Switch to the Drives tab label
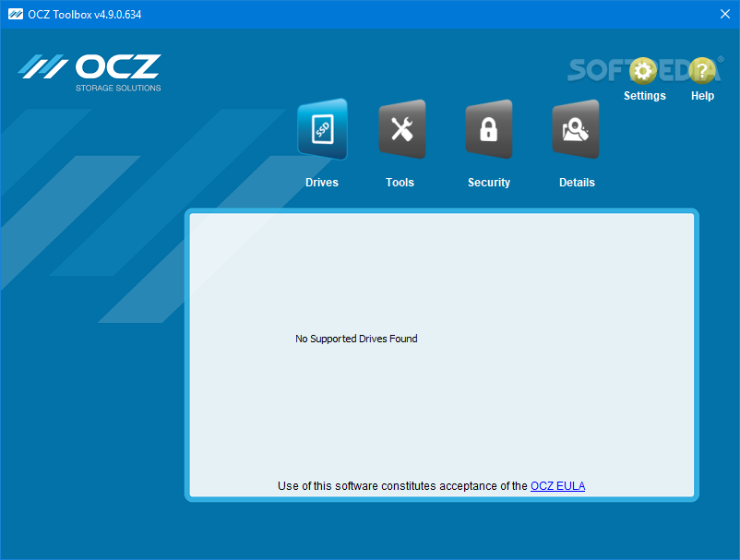This screenshot has height=560, width=740. [x=322, y=183]
